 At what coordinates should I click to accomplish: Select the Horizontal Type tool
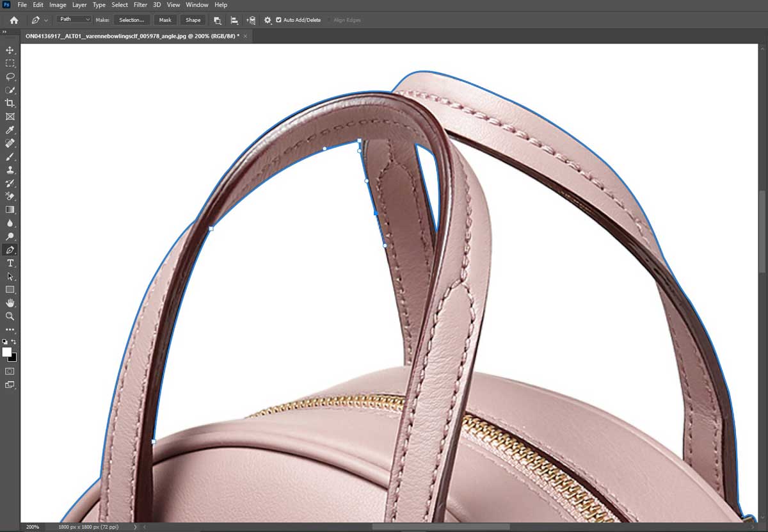click(x=10, y=263)
